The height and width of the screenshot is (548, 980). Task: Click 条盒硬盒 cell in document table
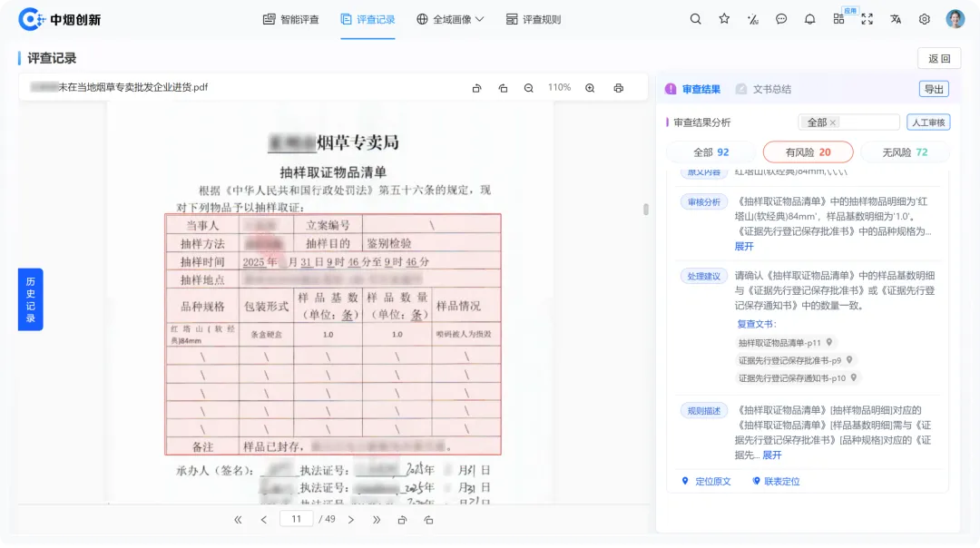(x=266, y=334)
